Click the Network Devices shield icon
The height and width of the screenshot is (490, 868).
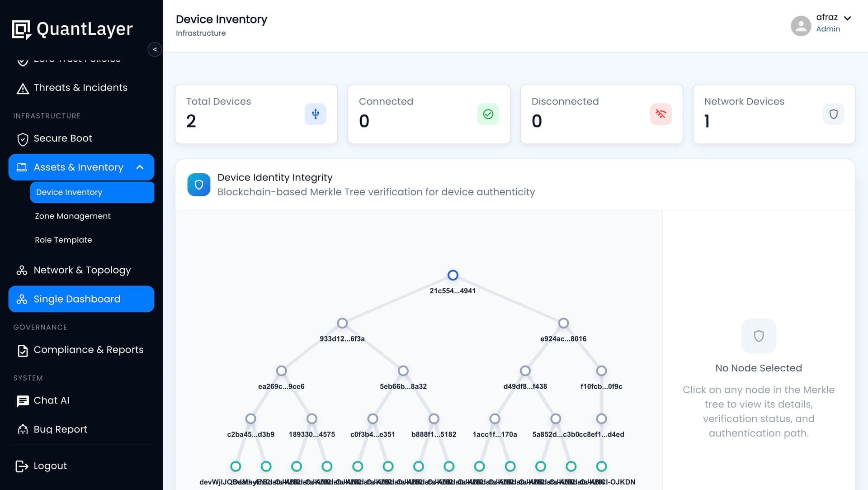tap(834, 114)
